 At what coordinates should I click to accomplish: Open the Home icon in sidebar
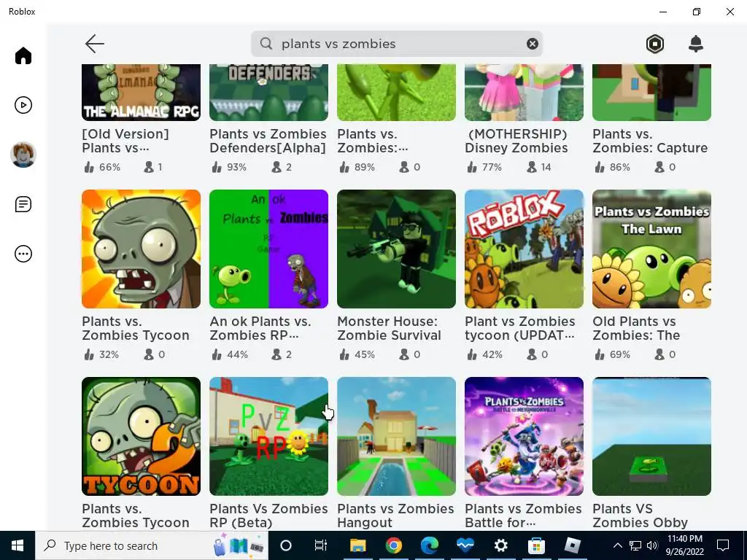pos(23,55)
